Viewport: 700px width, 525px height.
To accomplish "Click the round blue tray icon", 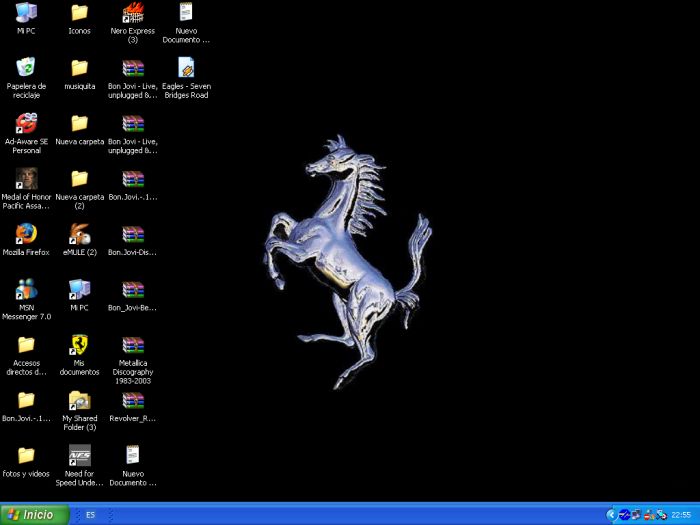I will (625, 515).
